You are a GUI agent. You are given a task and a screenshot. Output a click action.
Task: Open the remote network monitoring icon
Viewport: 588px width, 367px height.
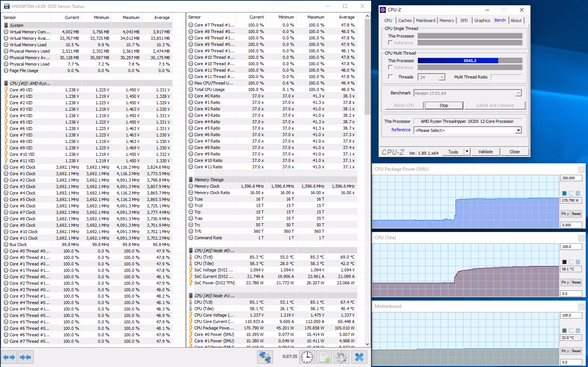coord(265,357)
